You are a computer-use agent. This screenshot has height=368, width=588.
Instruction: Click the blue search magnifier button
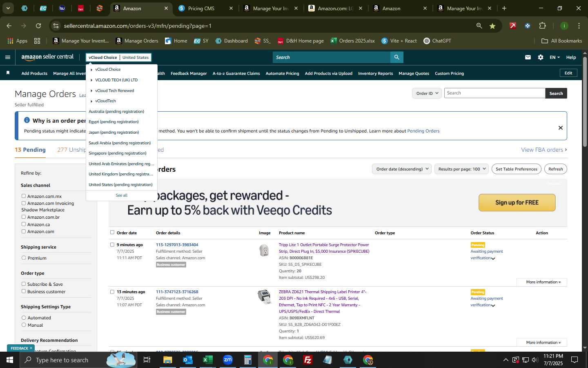click(x=396, y=57)
